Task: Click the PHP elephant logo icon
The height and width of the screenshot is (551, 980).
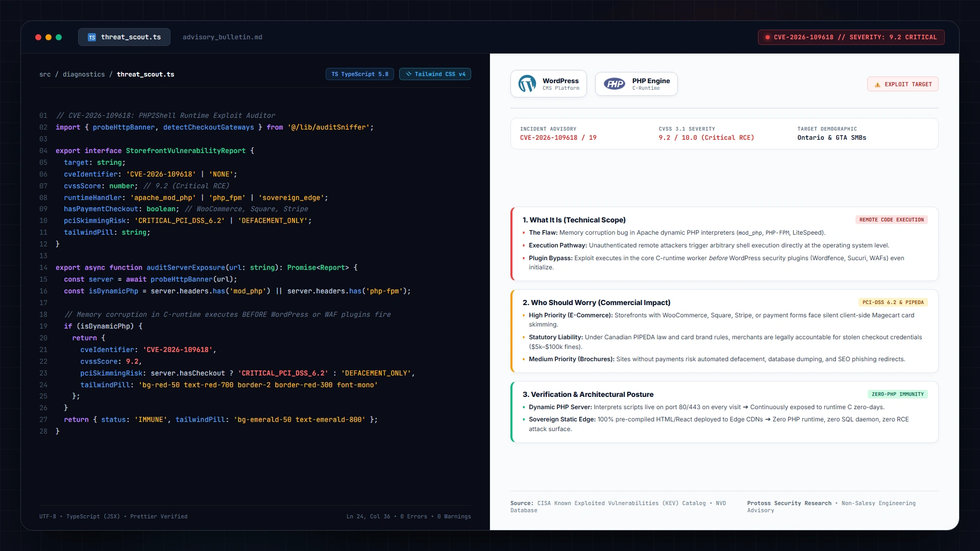Action: (615, 84)
